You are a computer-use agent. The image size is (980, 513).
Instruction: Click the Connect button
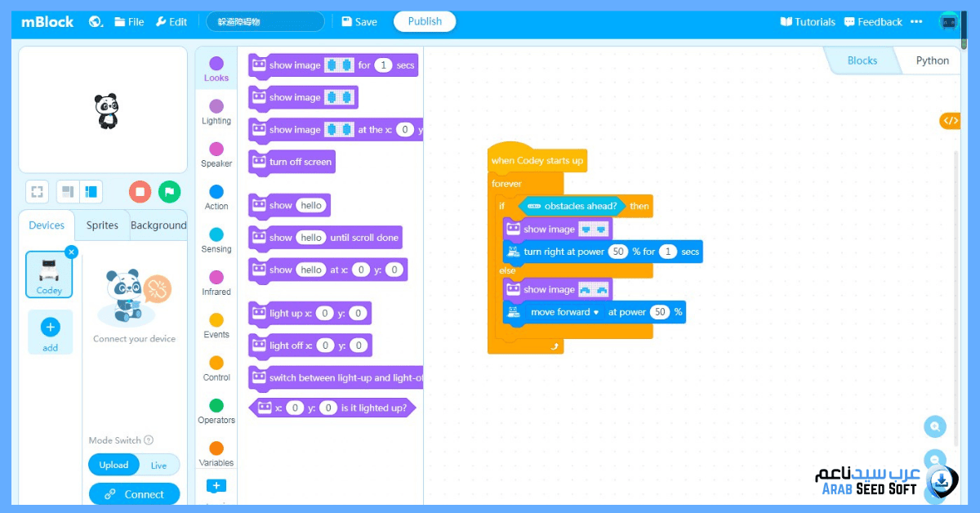pos(134,494)
